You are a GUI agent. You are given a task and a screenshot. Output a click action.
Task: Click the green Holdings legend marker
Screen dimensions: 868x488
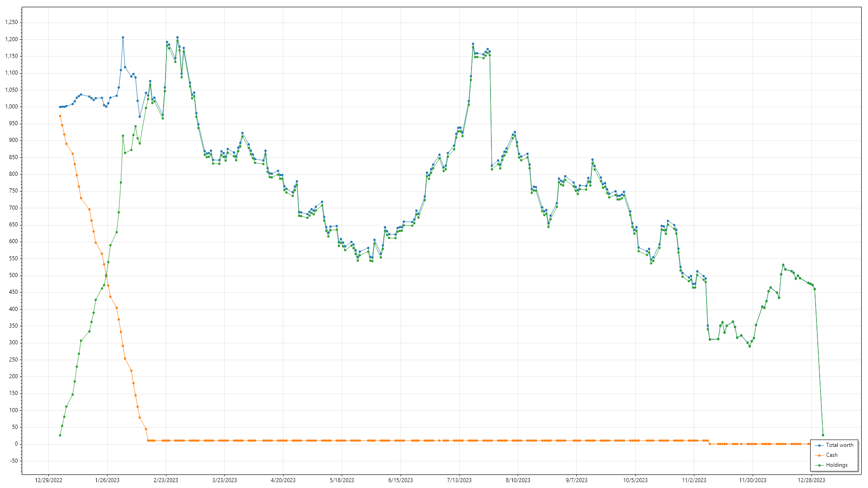click(820, 465)
